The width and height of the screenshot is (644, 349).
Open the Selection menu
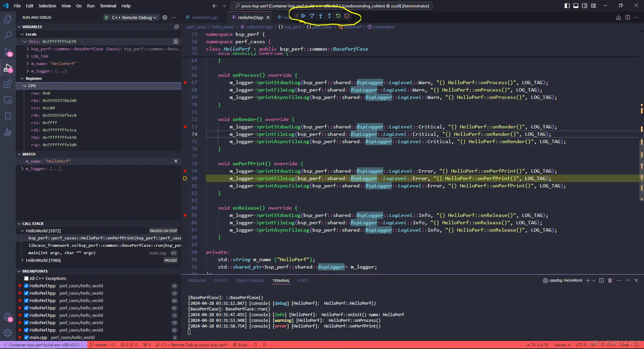(47, 6)
